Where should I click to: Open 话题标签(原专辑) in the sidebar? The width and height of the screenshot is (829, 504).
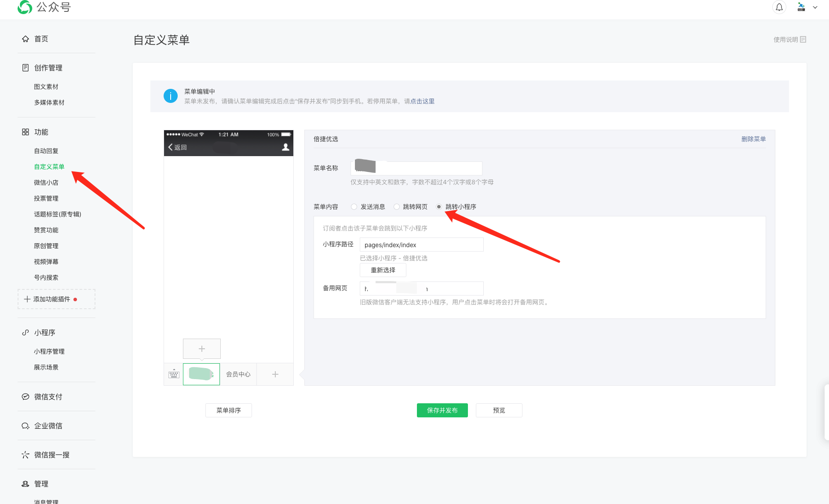pos(58,214)
